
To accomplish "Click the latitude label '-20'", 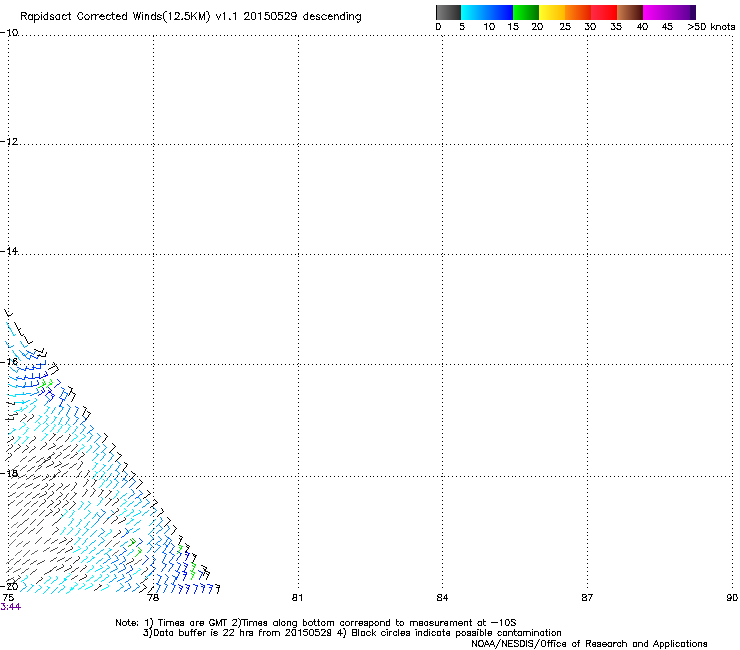I will 9,586.
